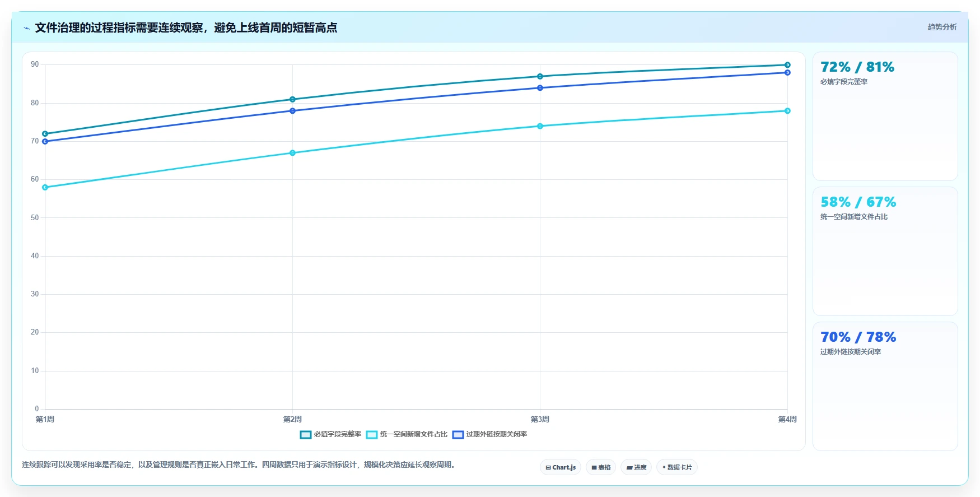Click the 必填字段完整率 point at 第3周

540,76
